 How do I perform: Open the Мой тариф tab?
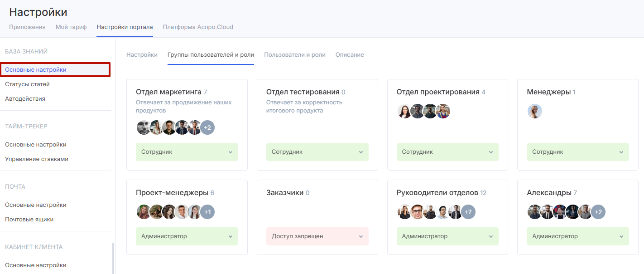(71, 27)
